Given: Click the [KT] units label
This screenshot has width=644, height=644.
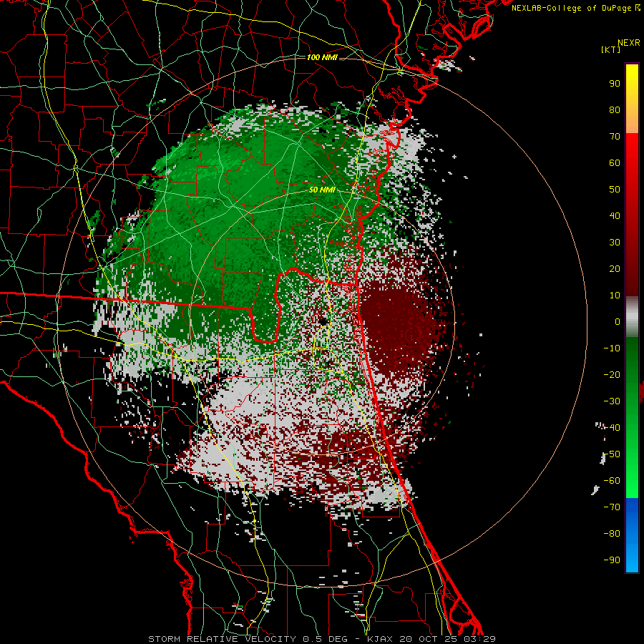Looking at the screenshot, I should 611,49.
